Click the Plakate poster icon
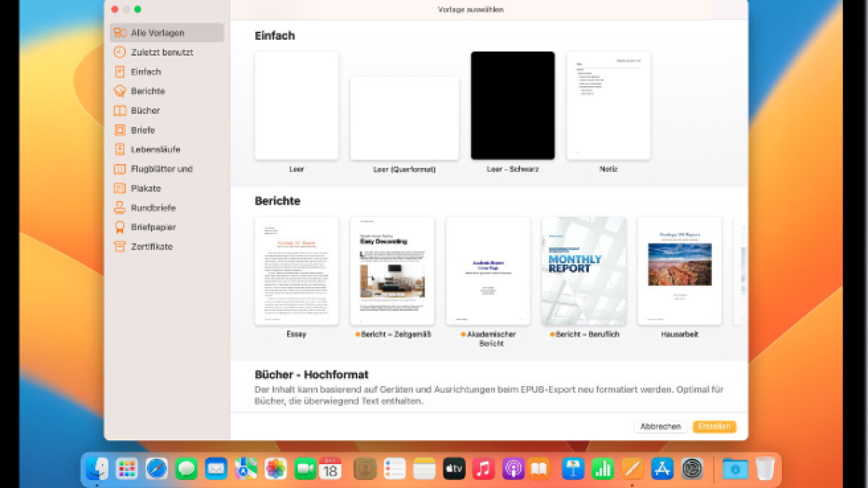 pos(120,188)
